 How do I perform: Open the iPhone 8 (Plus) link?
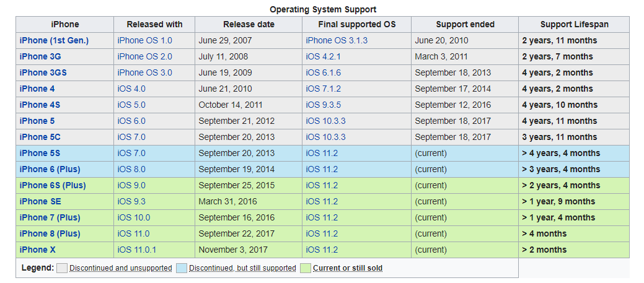[x=50, y=234]
